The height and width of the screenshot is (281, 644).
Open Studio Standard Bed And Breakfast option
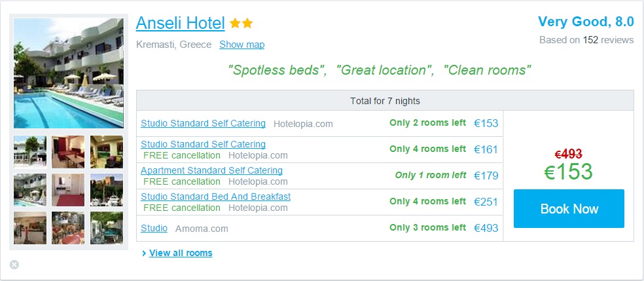(x=215, y=197)
